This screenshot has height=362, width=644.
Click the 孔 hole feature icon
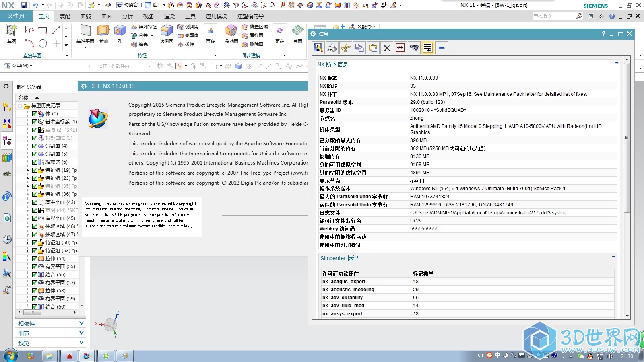pos(120,31)
